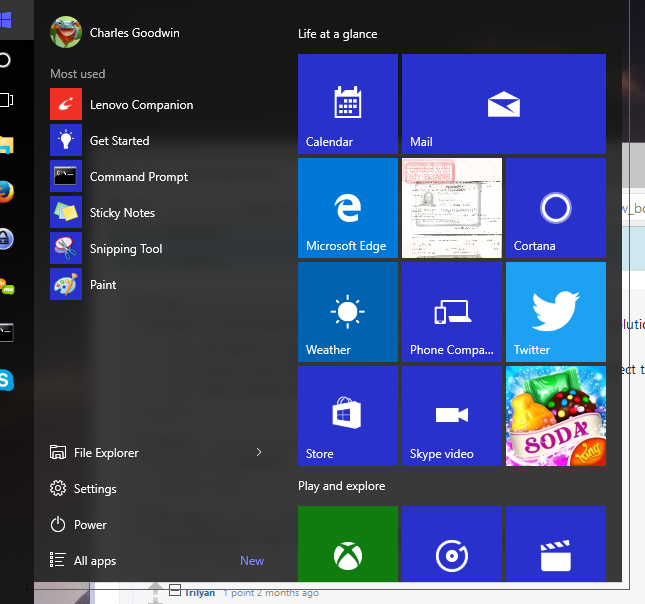Launch Snipping Tool

[158, 249]
